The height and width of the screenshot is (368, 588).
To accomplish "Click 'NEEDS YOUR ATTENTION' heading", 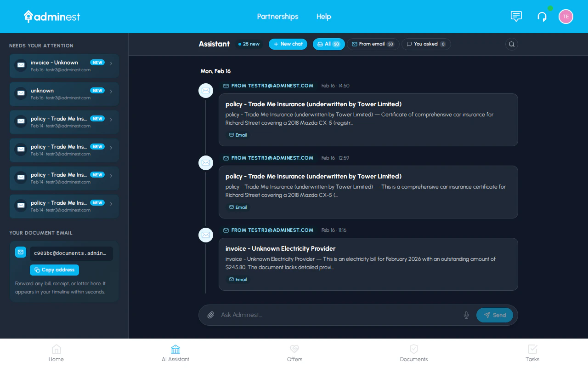I will [x=41, y=46].
